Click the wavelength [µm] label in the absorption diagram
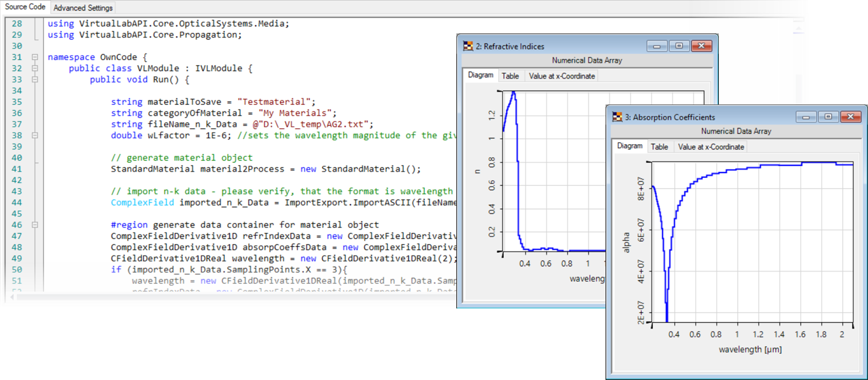The image size is (868, 380). pos(750,350)
